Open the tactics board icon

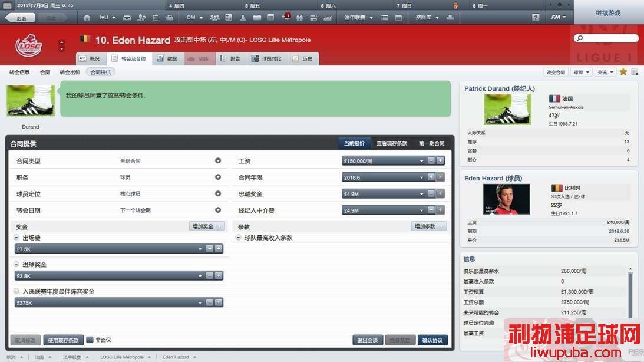229,18
